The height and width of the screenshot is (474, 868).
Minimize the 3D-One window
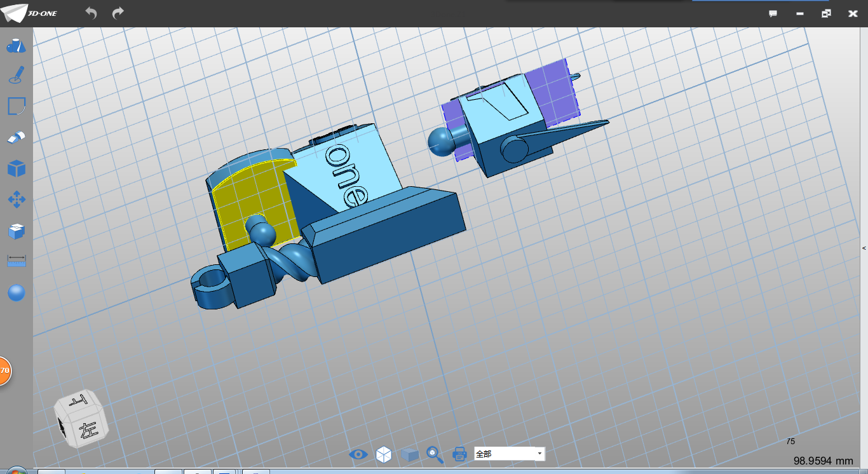pyautogui.click(x=800, y=13)
